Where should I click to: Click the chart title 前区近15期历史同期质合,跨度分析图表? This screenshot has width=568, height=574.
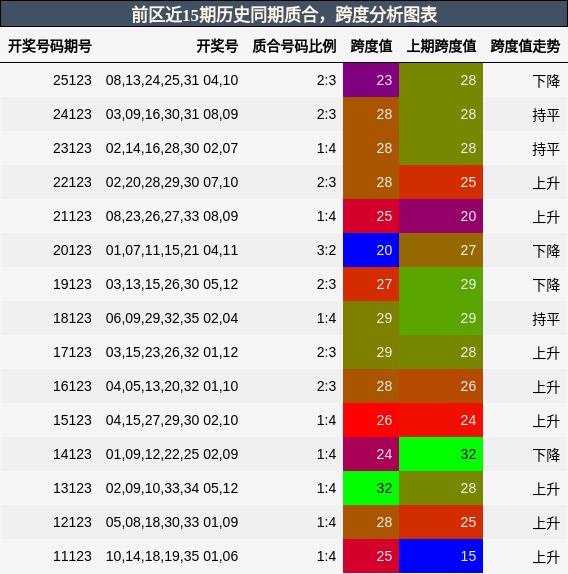[284, 14]
